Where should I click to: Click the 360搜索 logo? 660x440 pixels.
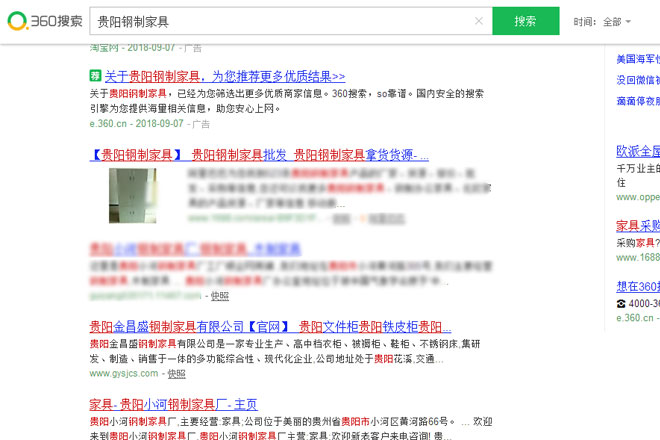45,21
